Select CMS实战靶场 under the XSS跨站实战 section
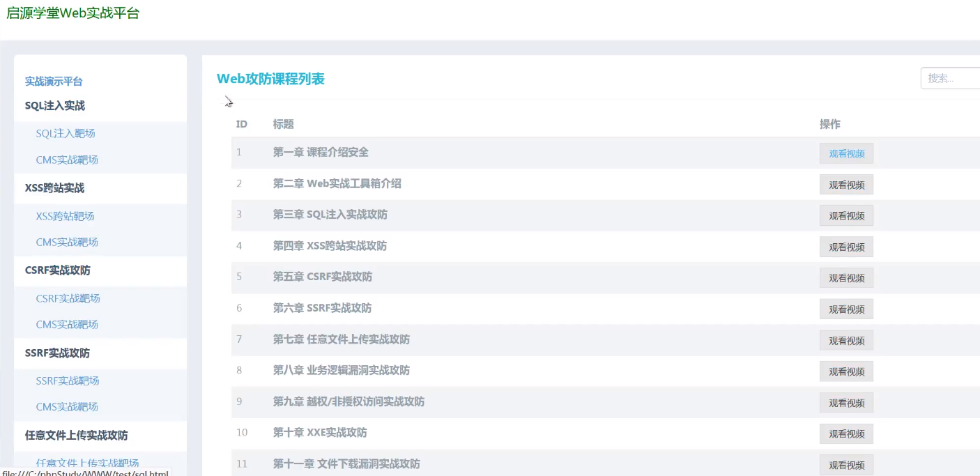The image size is (980, 476). point(67,242)
